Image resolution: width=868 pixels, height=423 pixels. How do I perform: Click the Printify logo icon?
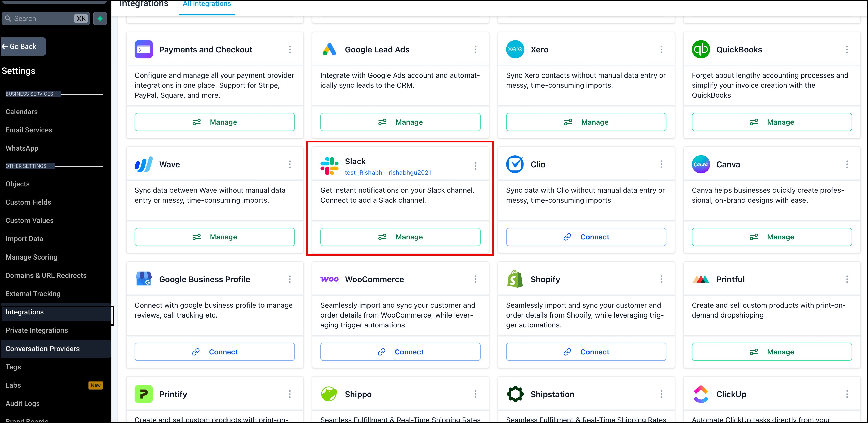(144, 394)
